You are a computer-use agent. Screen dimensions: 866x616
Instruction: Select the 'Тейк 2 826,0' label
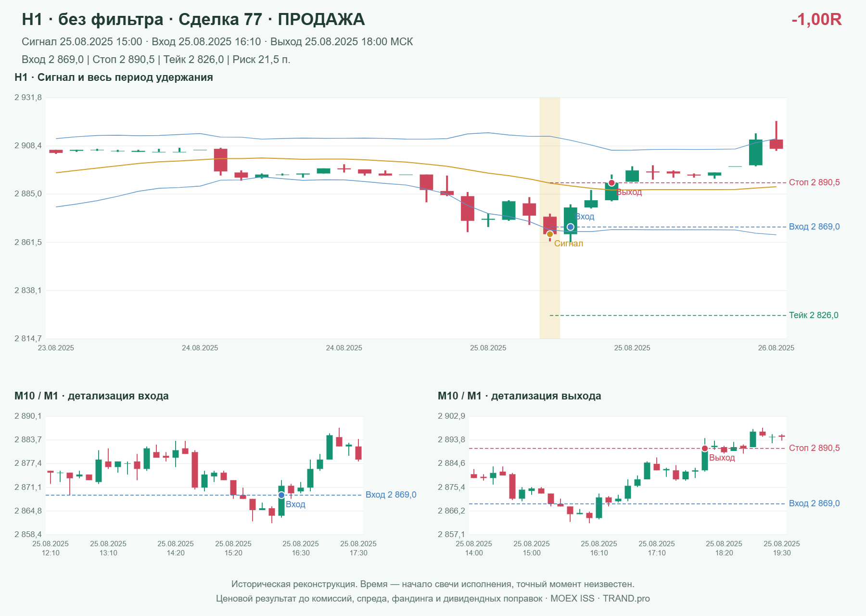tap(814, 315)
